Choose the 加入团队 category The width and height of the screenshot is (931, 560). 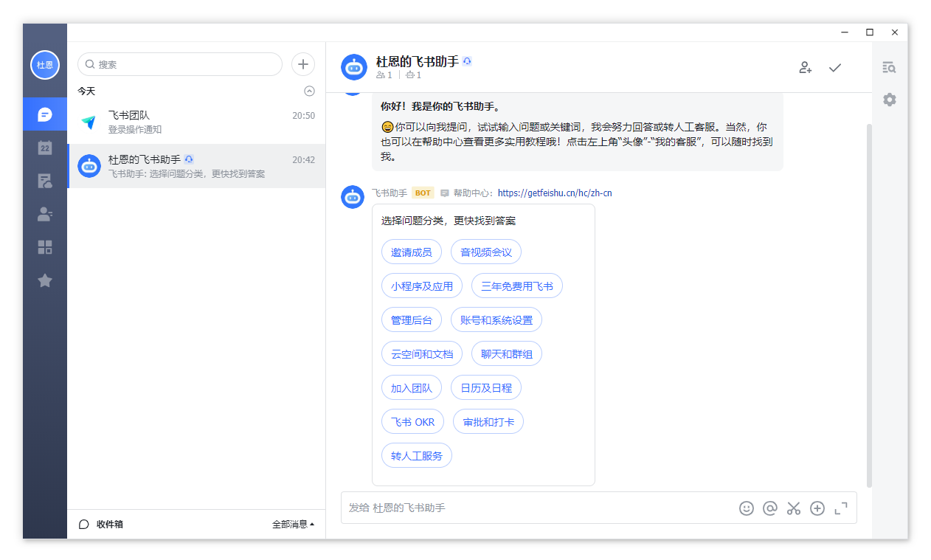(412, 388)
